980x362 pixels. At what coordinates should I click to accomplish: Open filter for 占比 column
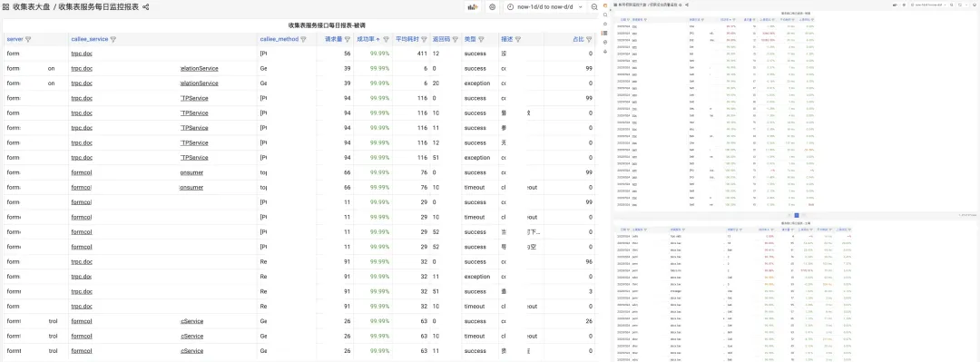tap(589, 39)
